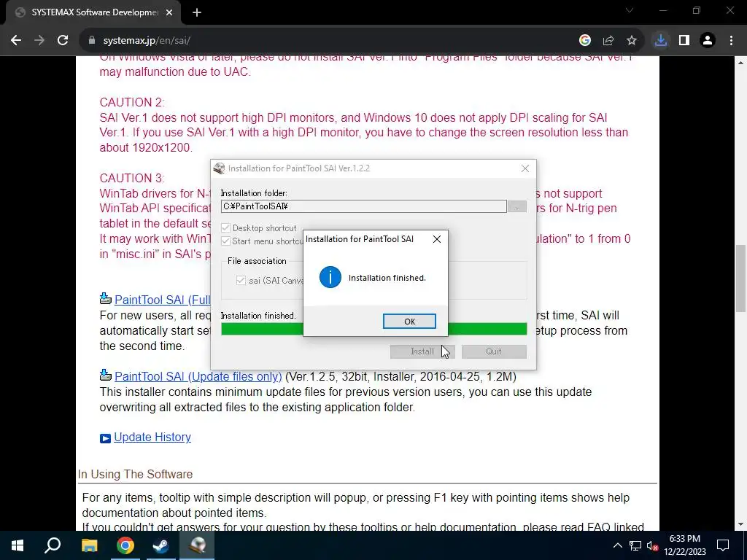Viewport: 747px width, 560px height.
Task: Click the Quit button in the installer
Action: [494, 351]
